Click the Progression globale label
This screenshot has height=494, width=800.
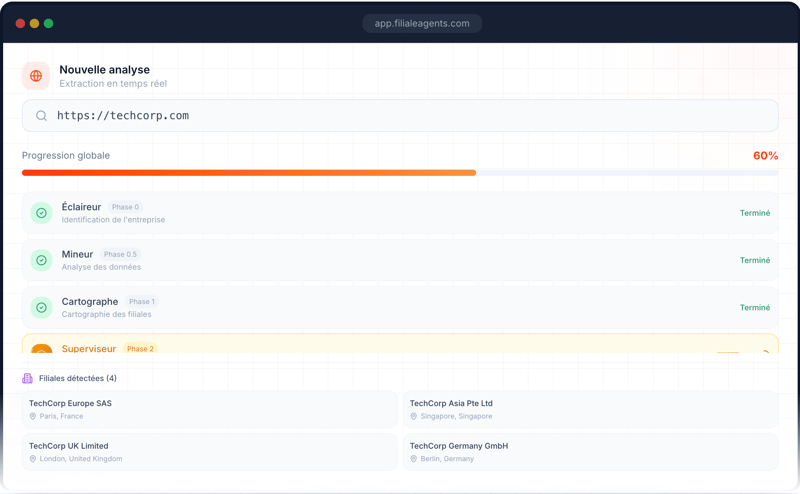[66, 156]
